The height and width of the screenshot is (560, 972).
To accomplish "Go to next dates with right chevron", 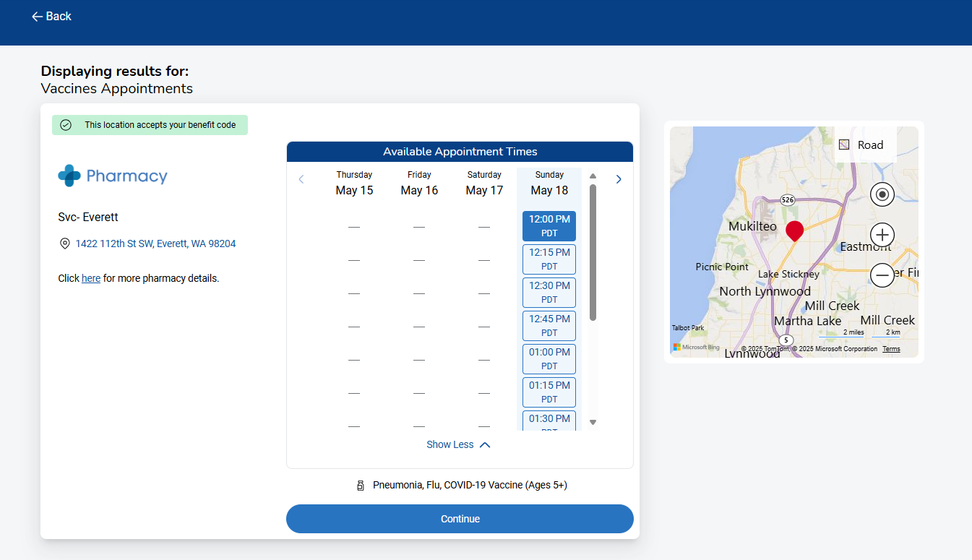I will 619,180.
